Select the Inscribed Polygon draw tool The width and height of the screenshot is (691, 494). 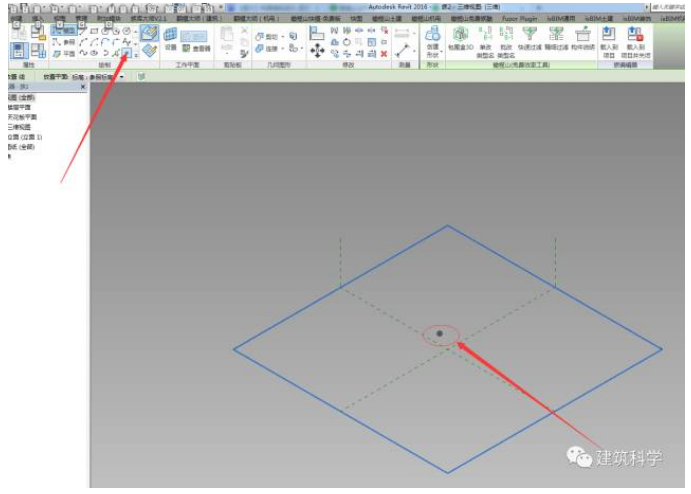pyautogui.click(x=105, y=31)
